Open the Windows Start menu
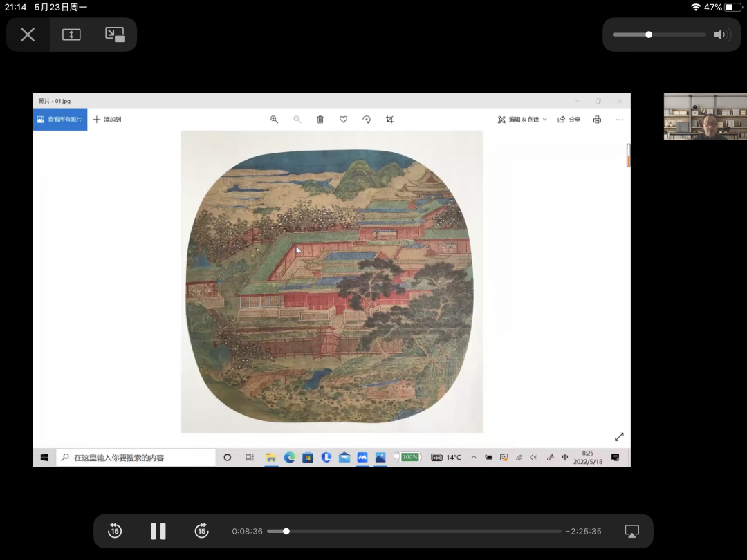Viewport: 747px width, 560px height. [44, 457]
